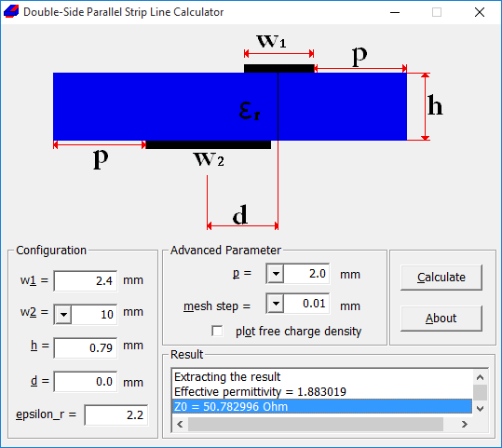Click the horizontal scrollbar left arrow
Screen dimensions: 502x448
180,425
